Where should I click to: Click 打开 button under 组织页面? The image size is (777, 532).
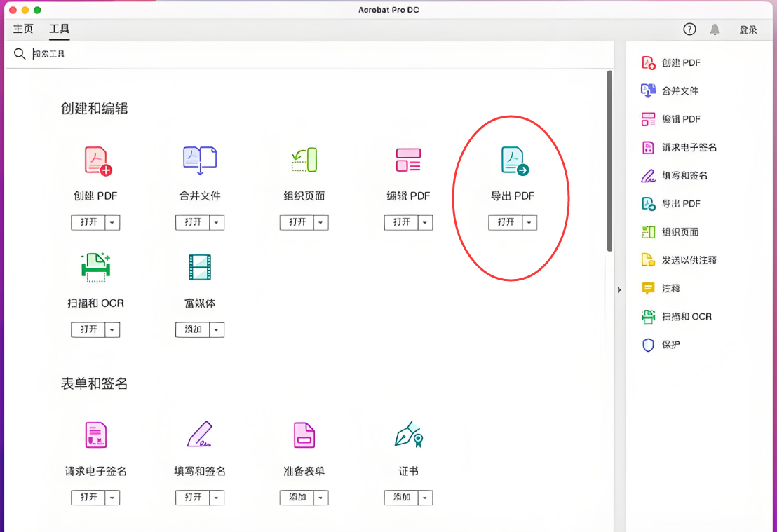(297, 222)
